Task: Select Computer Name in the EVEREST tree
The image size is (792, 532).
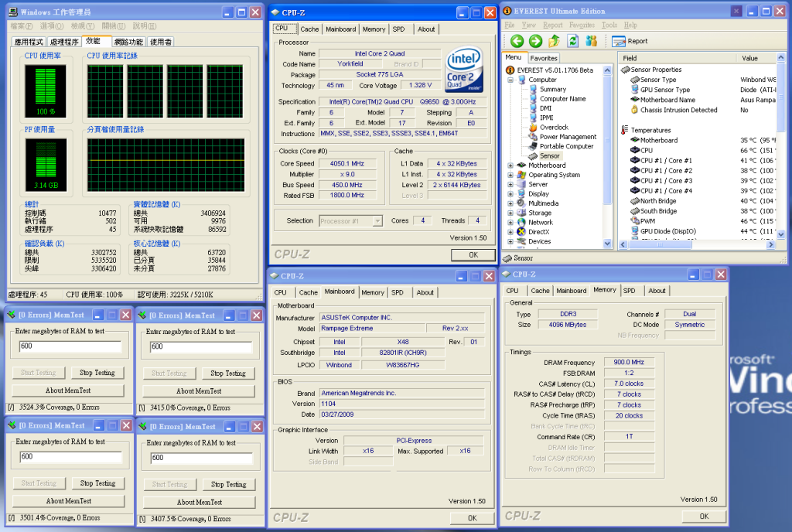Action: pos(563,99)
